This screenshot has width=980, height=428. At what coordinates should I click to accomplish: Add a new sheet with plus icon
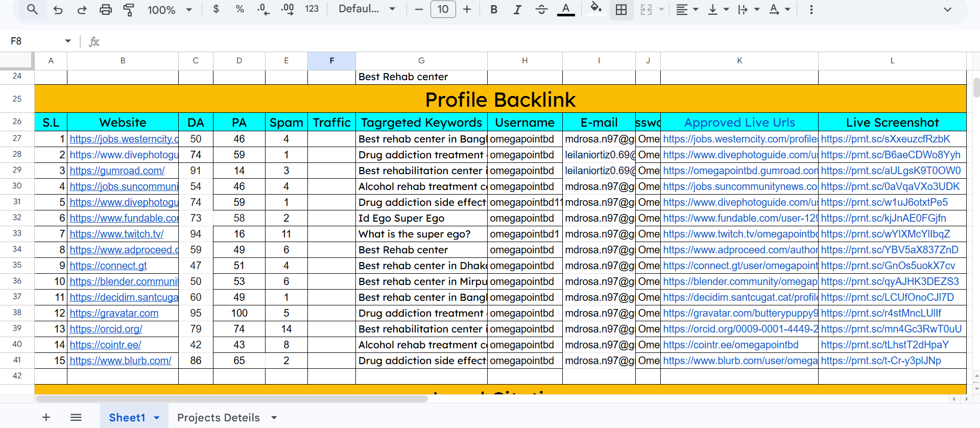46,417
